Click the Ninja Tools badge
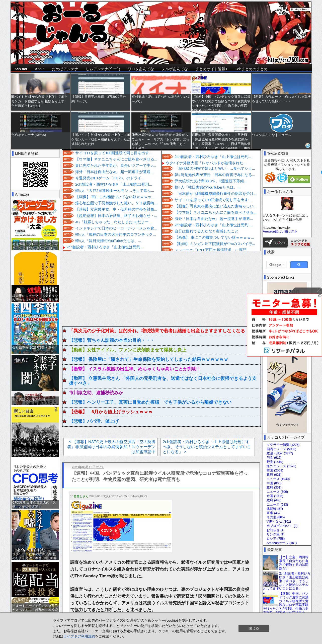 (300, 9)
